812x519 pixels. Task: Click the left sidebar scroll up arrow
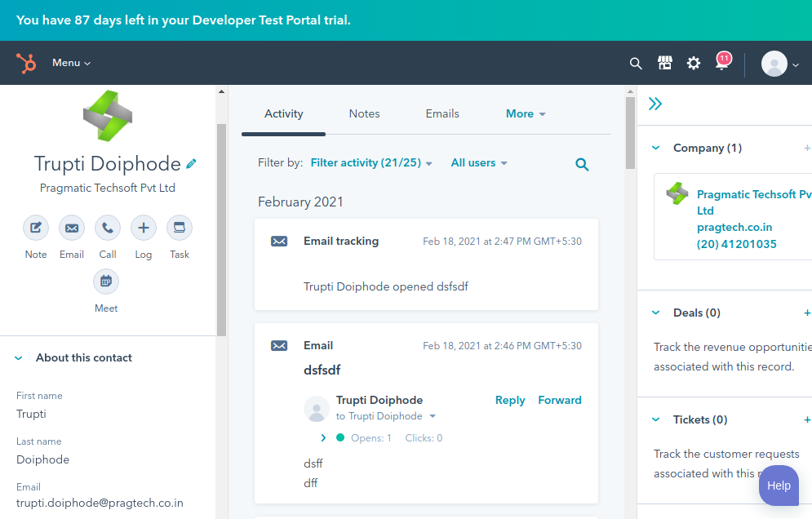(x=222, y=91)
